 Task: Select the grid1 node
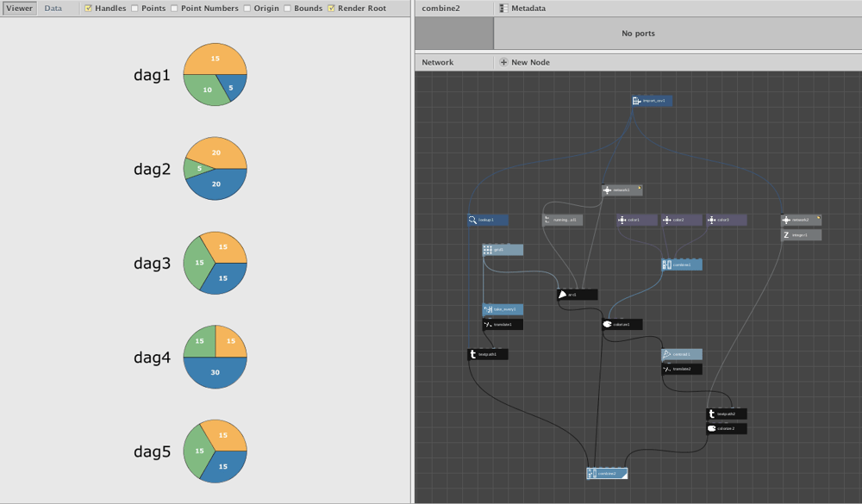point(503,250)
